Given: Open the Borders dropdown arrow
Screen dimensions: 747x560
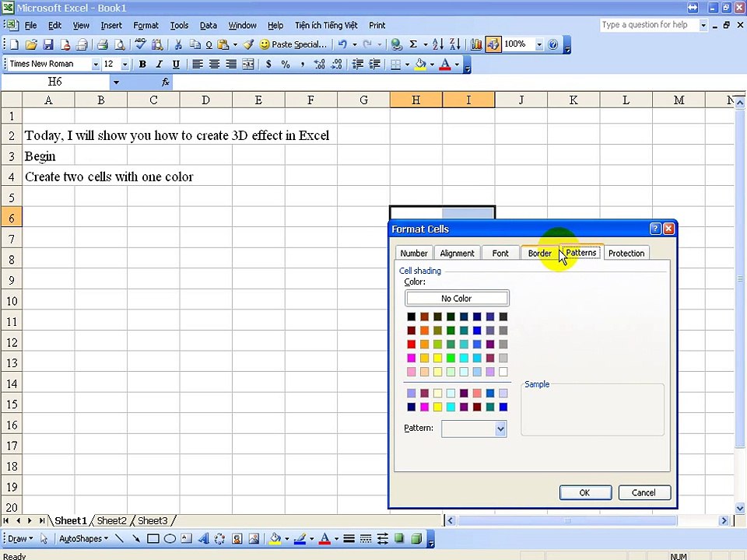Looking at the screenshot, I should (x=407, y=65).
